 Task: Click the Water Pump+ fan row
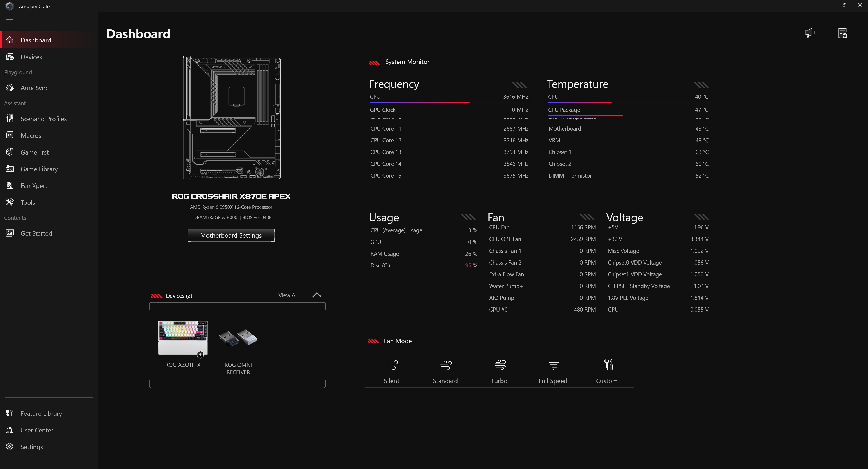point(542,286)
